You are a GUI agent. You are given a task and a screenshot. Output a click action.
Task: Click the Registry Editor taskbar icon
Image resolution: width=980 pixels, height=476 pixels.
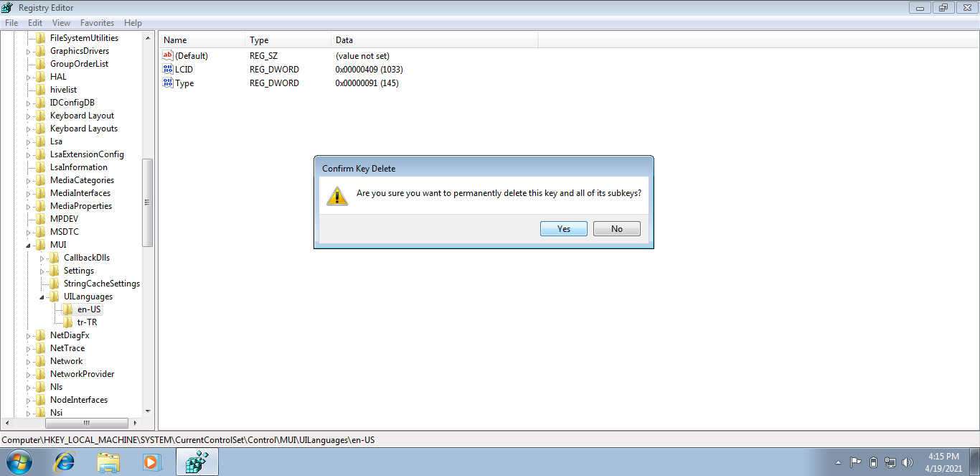click(x=197, y=462)
